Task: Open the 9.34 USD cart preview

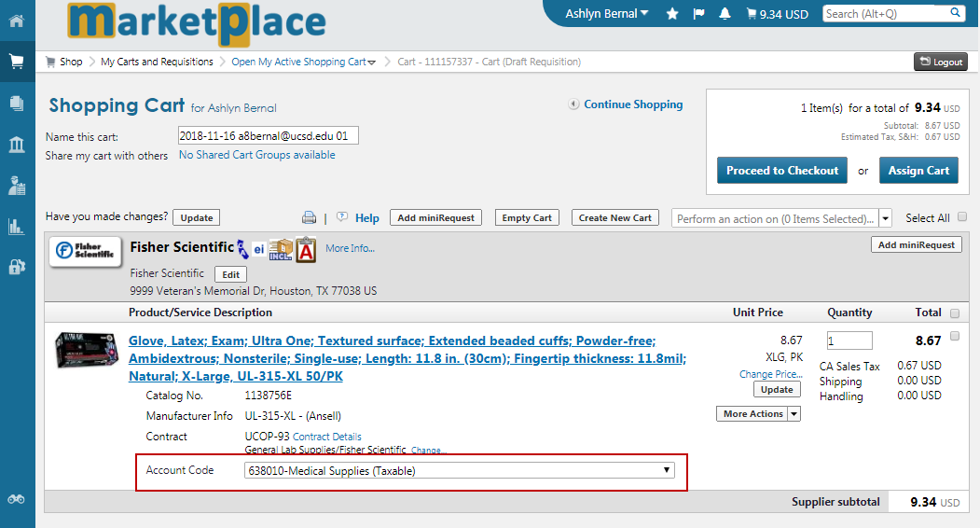Action: [x=778, y=14]
